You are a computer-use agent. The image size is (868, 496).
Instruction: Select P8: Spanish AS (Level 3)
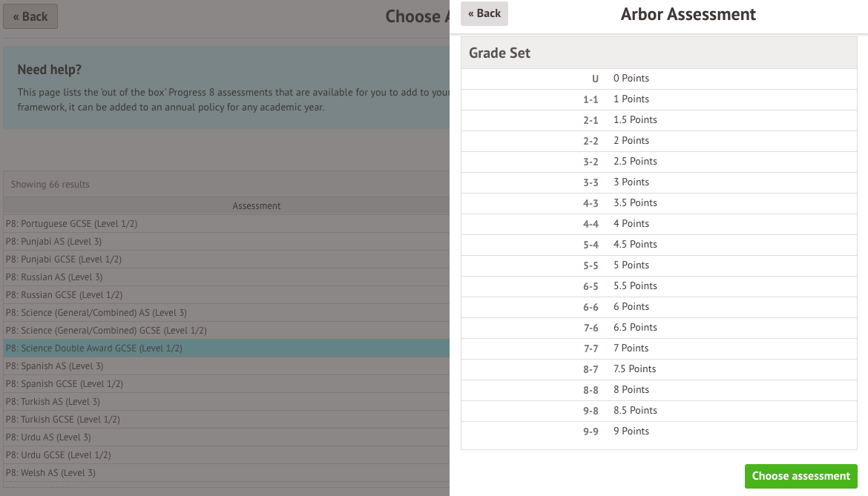54,366
